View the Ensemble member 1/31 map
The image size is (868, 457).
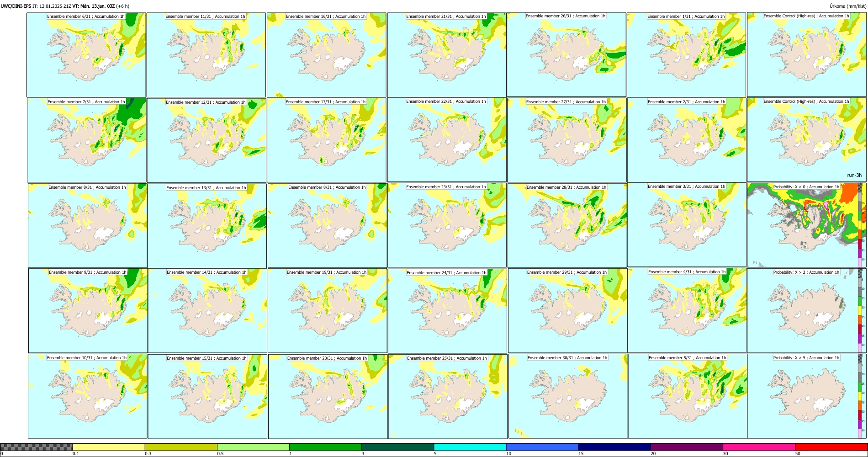tap(686, 54)
